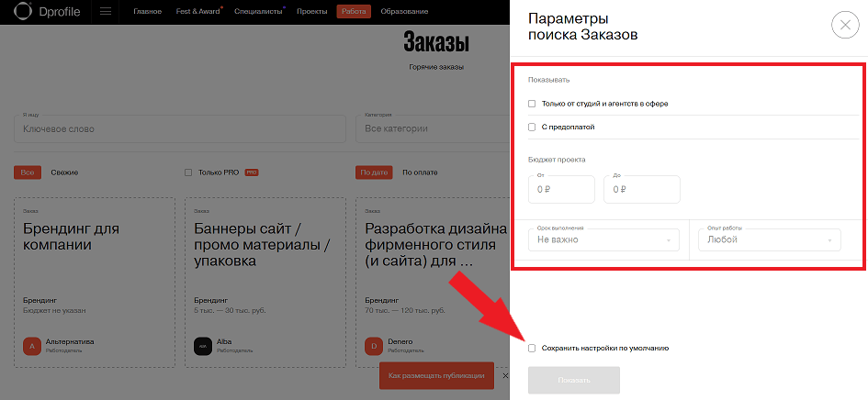Select the 'Все' filter tab
Screen dimensions: 868x400
(28, 172)
